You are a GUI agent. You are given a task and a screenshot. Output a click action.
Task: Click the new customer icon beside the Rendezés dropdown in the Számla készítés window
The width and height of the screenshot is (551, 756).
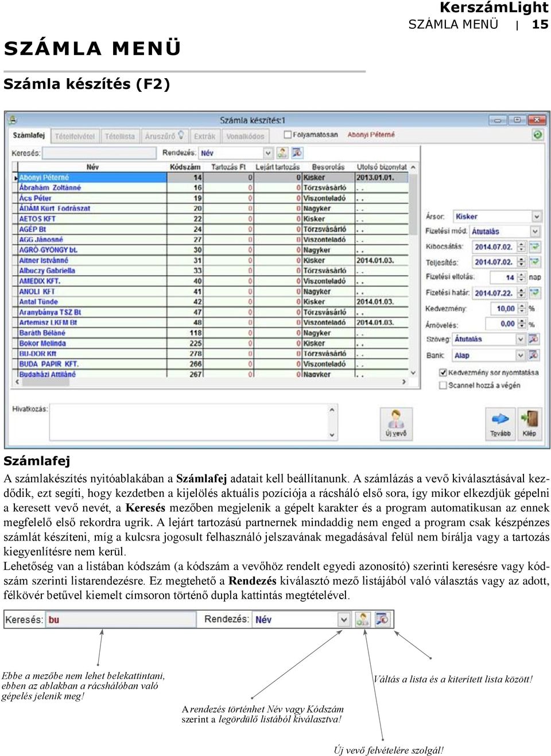click(x=282, y=153)
